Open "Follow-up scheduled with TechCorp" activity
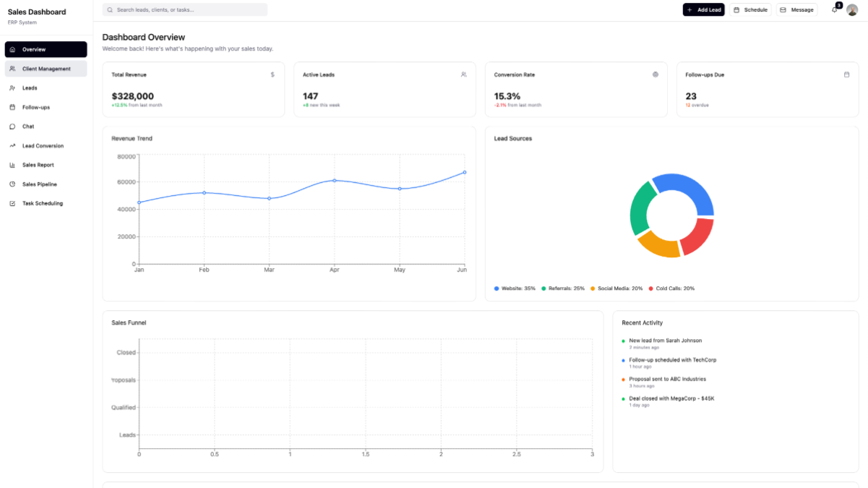 pyautogui.click(x=673, y=360)
